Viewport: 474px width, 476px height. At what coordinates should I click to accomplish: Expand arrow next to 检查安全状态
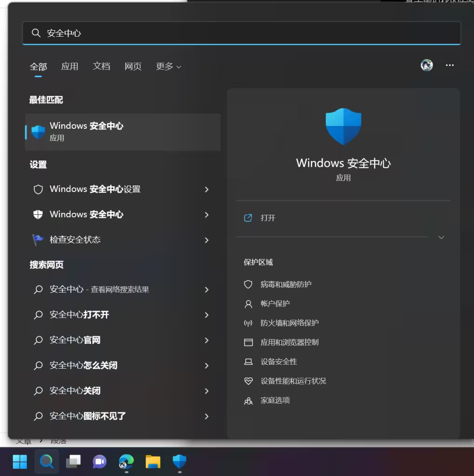(x=207, y=240)
